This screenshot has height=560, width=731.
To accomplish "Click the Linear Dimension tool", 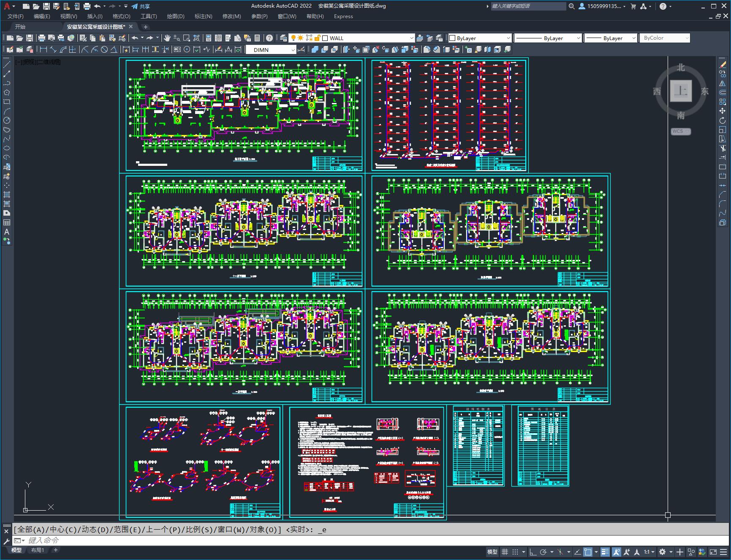I will pyautogui.click(x=43, y=49).
